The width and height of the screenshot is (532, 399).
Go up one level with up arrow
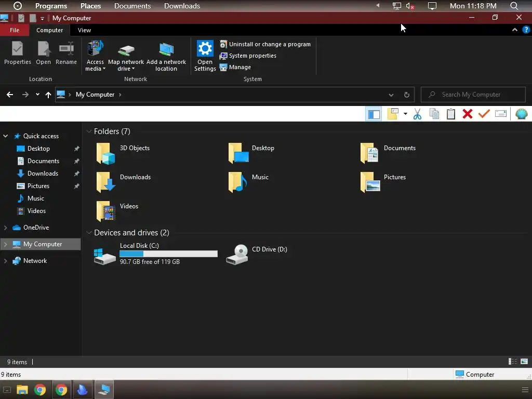(48, 95)
